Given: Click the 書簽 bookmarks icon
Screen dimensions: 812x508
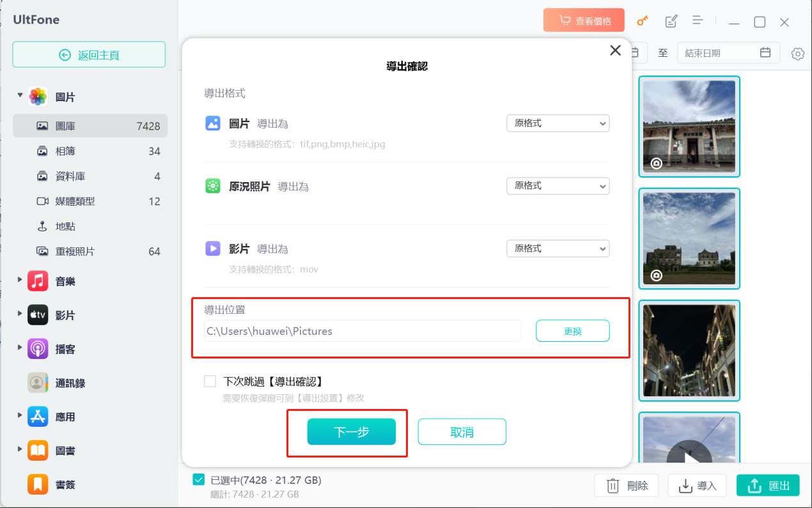Looking at the screenshot, I should pos(37,484).
